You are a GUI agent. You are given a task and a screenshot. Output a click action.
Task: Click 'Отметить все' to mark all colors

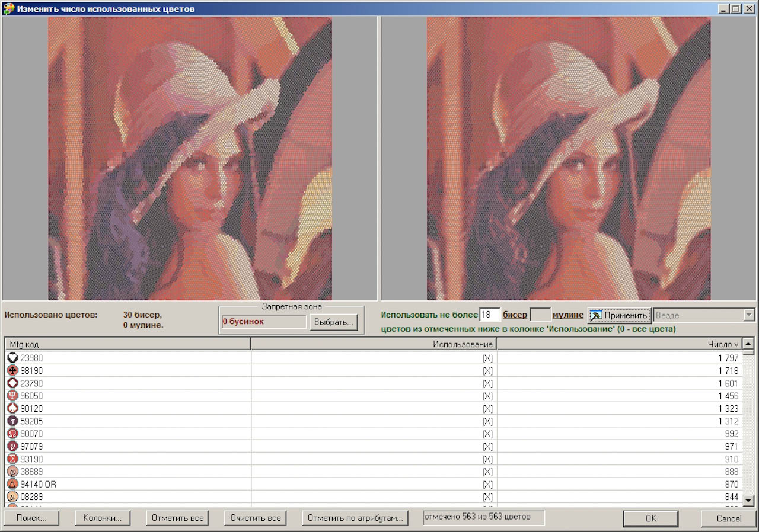(177, 518)
